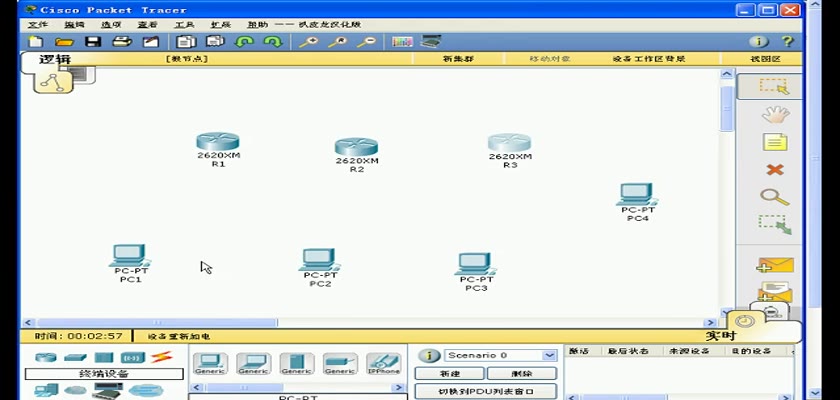Choose the Place Note tool
840x400 pixels.
point(774,142)
